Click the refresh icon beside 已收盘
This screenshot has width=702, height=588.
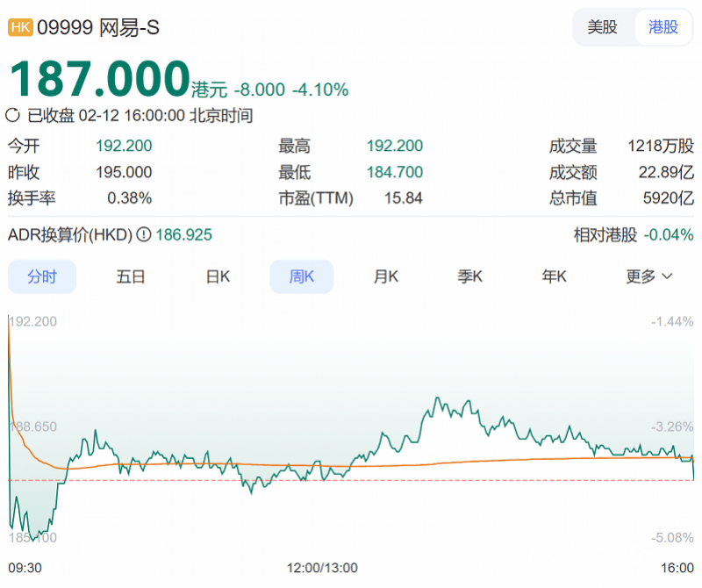(x=14, y=115)
